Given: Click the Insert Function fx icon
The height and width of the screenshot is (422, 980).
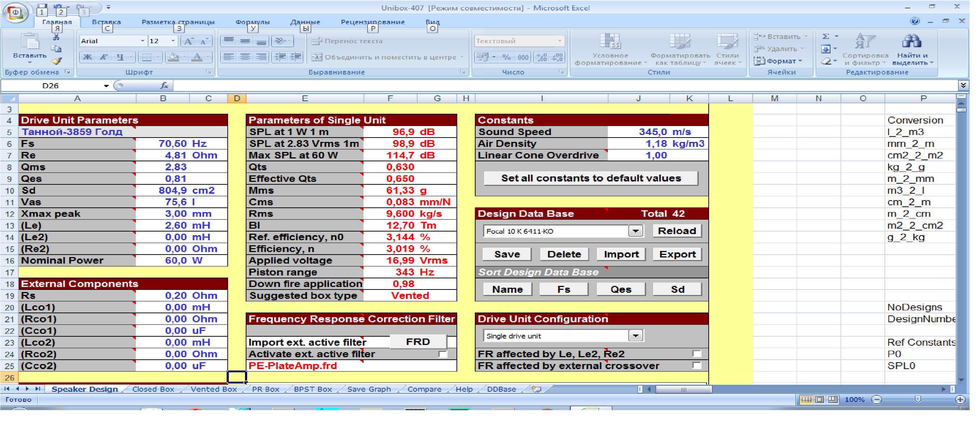Looking at the screenshot, I should (x=164, y=86).
